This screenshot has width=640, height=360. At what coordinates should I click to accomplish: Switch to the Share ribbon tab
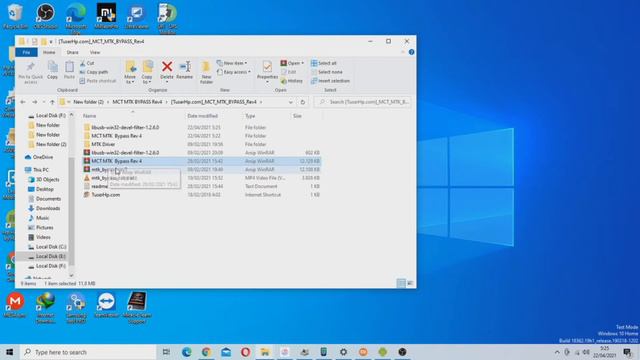(x=72, y=53)
